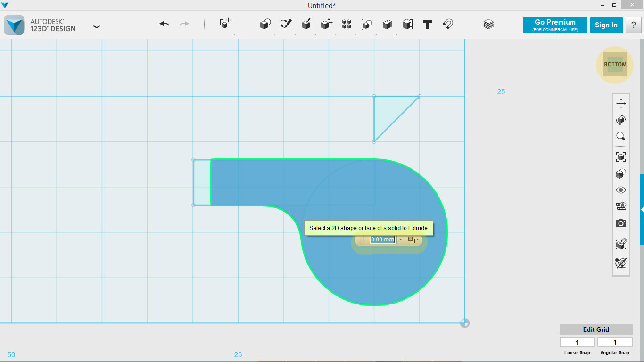Toggle sketch visibility in the sidebar
The width and height of the screenshot is (644, 362).
(x=620, y=244)
